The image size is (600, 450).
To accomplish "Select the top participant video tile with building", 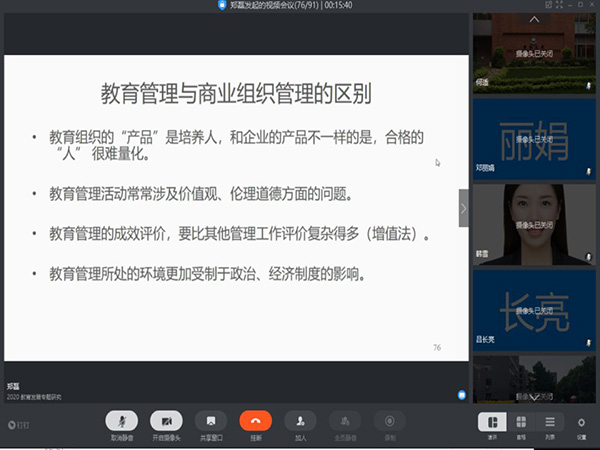I will click(x=534, y=53).
